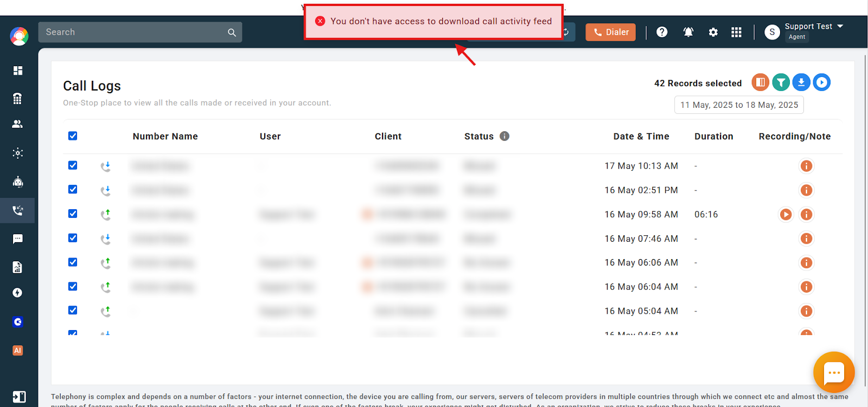Open the date range picker 11 May to 18 May
868x407 pixels.
click(739, 105)
